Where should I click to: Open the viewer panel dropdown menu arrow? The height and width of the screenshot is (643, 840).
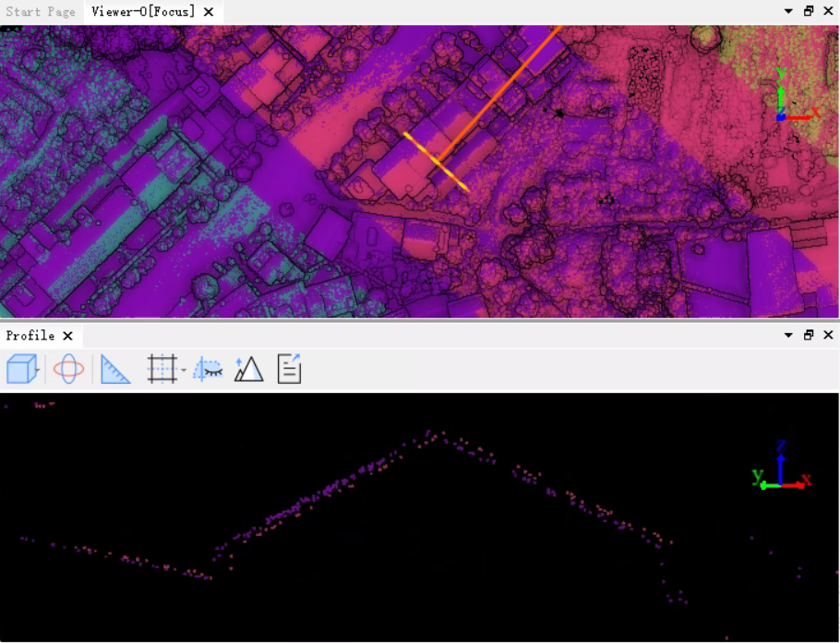pyautogui.click(x=788, y=12)
